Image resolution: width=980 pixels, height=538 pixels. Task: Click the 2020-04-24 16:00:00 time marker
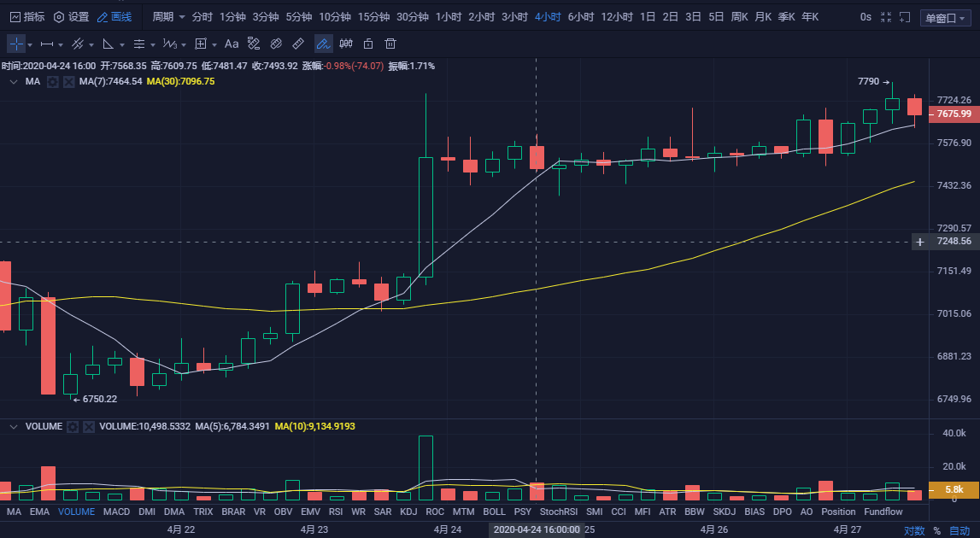point(537,529)
